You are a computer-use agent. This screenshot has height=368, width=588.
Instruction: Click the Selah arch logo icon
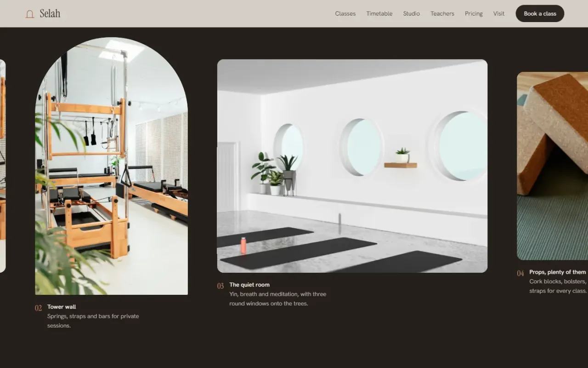pyautogui.click(x=30, y=14)
